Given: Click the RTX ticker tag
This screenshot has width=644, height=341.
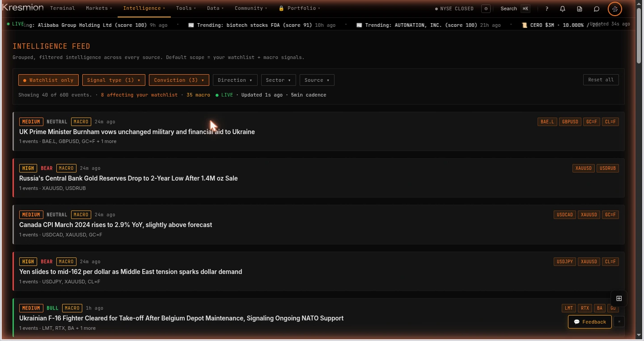Looking at the screenshot, I should click(585, 308).
